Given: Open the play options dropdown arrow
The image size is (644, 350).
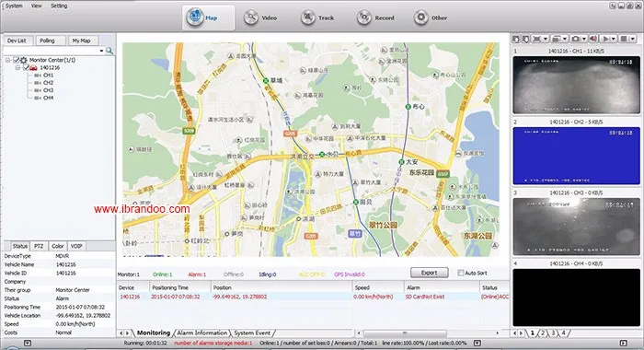Looking at the screenshot, I should (614, 39).
